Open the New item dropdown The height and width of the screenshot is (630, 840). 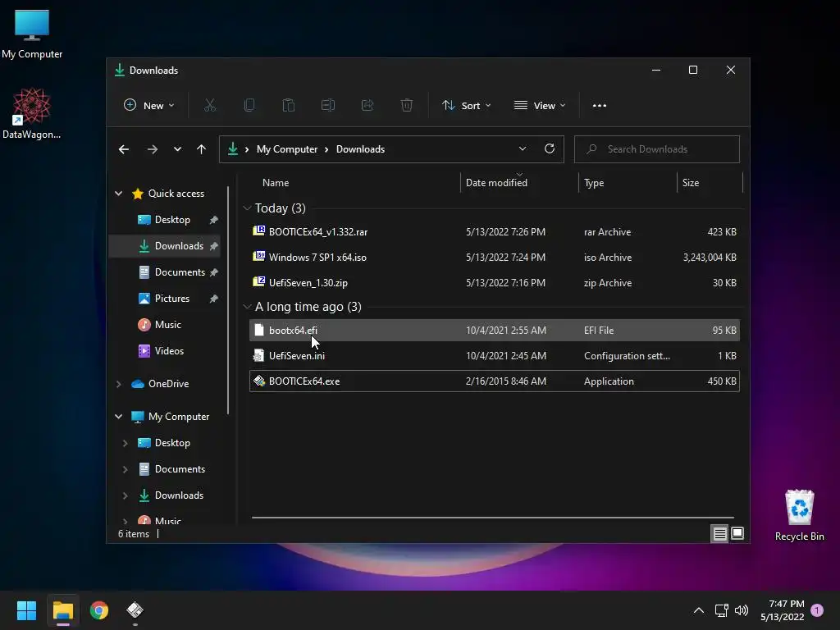pos(149,106)
